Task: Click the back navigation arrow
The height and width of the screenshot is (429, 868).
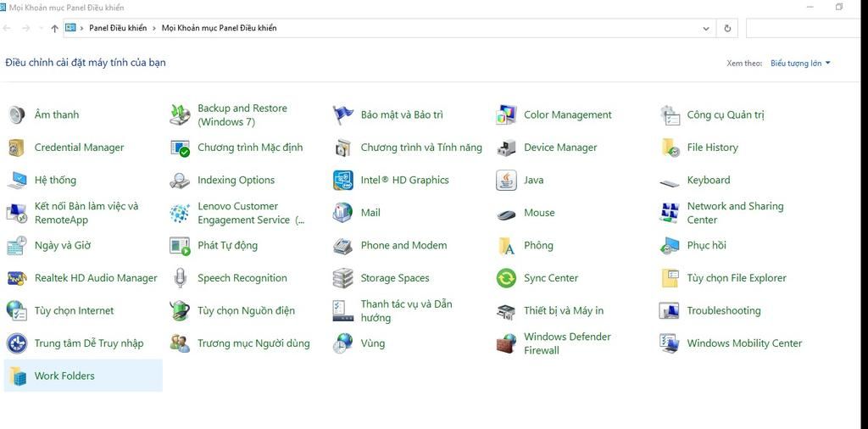Action: (x=7, y=28)
